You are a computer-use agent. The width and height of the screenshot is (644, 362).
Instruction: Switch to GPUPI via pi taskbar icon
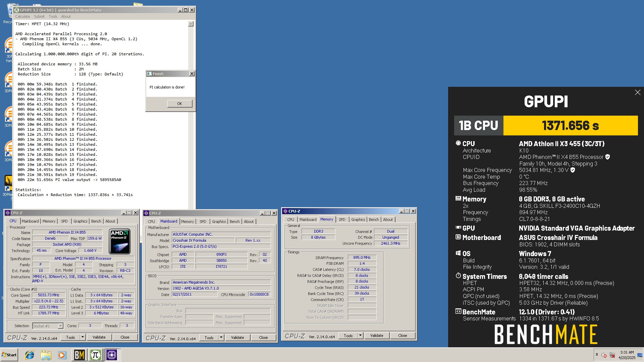pos(95,355)
